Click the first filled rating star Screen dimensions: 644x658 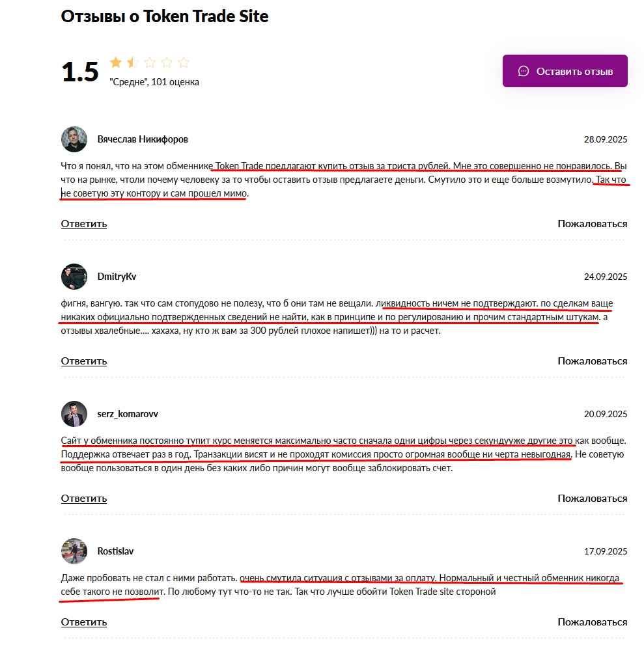(x=116, y=62)
